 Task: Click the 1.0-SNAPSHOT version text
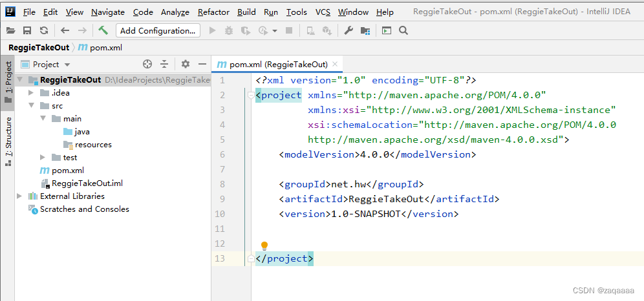tap(365, 214)
